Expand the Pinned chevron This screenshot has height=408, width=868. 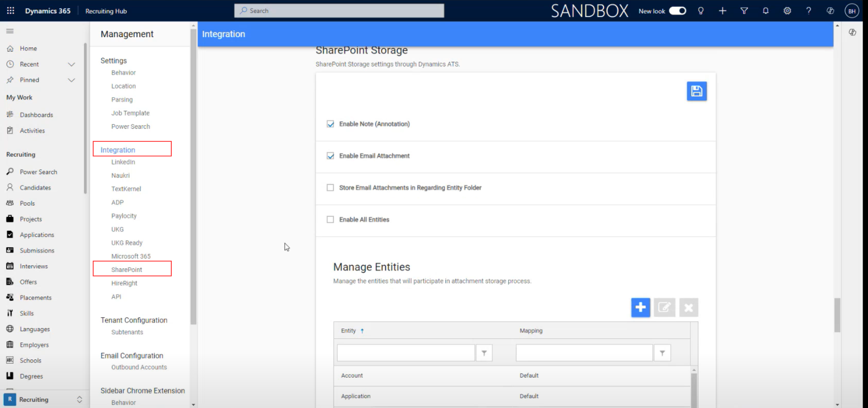click(71, 80)
